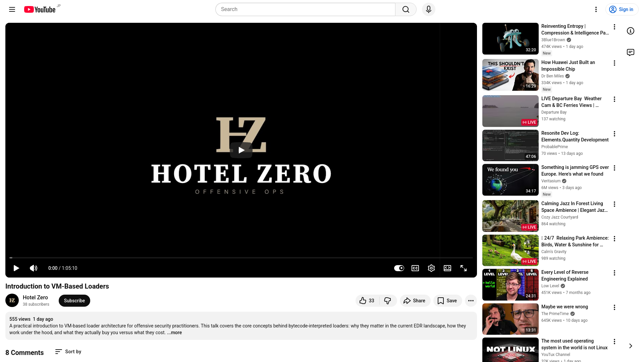The width and height of the screenshot is (644, 362).
Task: Like the video with thumbs up
Action: [x=367, y=301]
